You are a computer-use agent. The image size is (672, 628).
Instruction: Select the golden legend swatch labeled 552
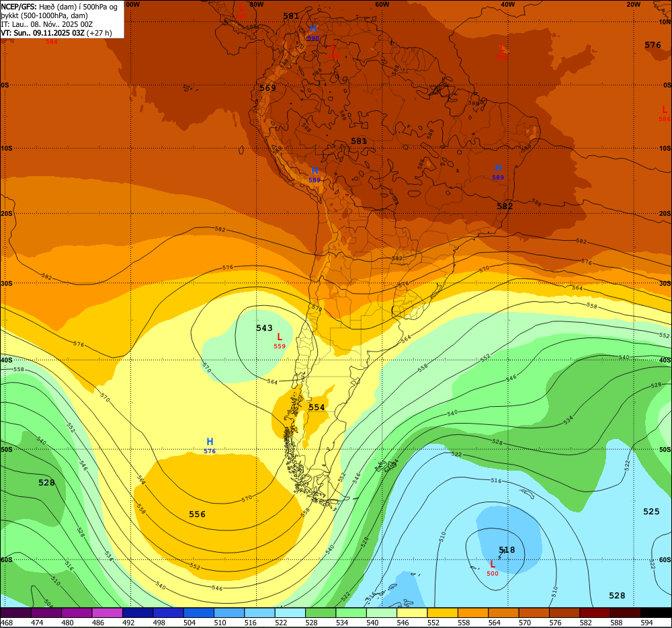click(x=442, y=613)
